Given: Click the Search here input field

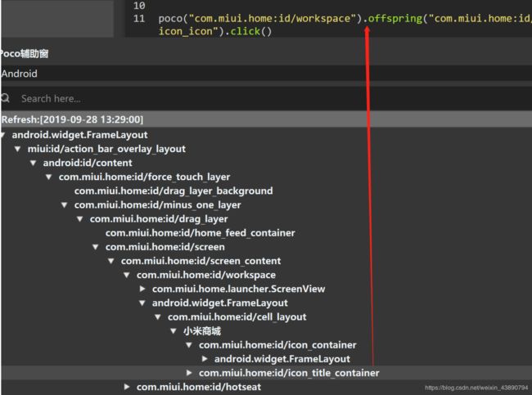Looking at the screenshot, I should point(275,99).
